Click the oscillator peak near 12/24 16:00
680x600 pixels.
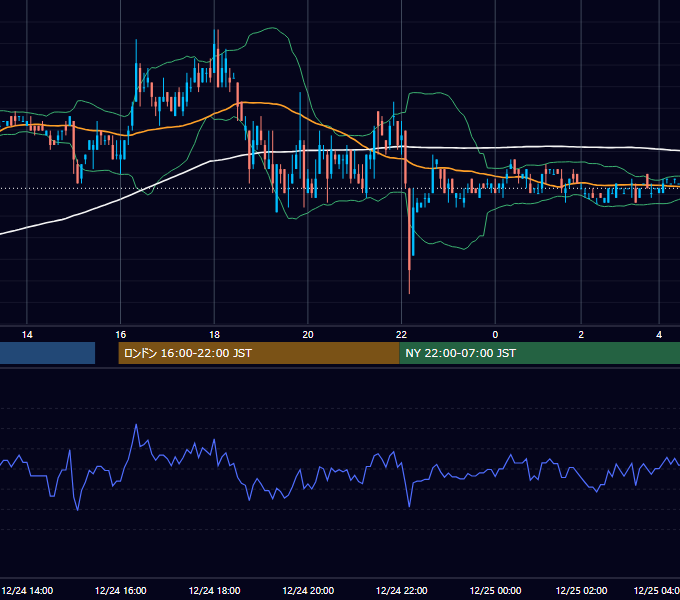[136, 425]
